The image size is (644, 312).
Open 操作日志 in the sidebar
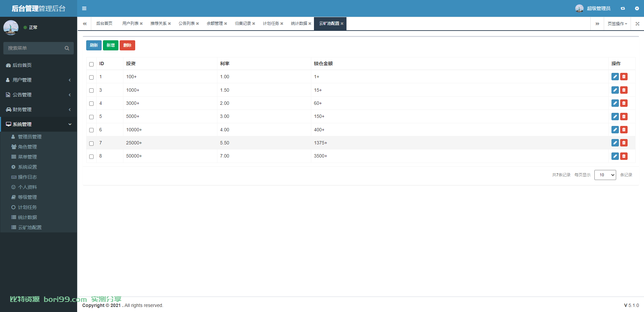click(39, 177)
